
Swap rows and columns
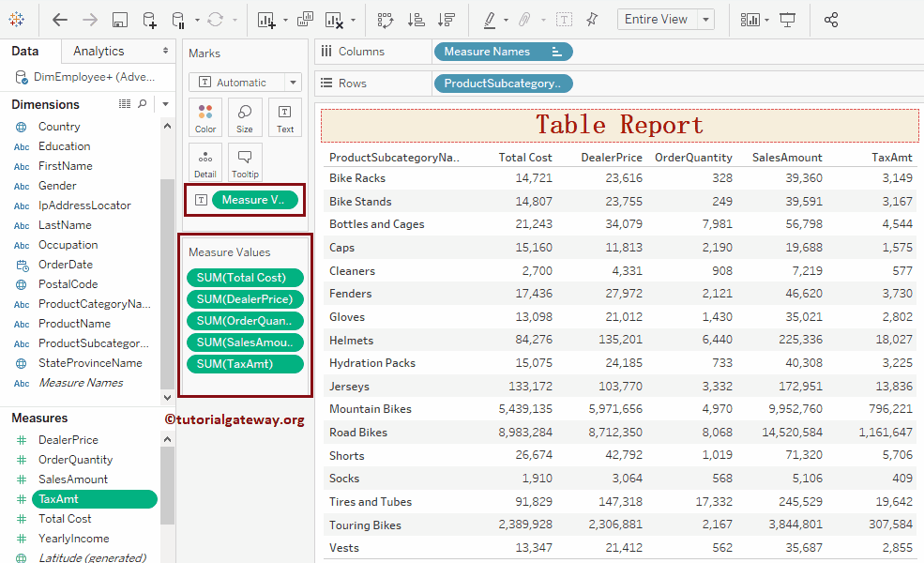click(385, 20)
